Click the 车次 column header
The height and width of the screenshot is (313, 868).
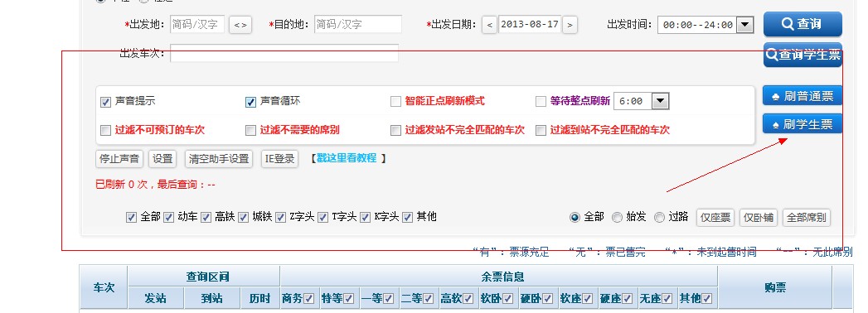click(104, 287)
